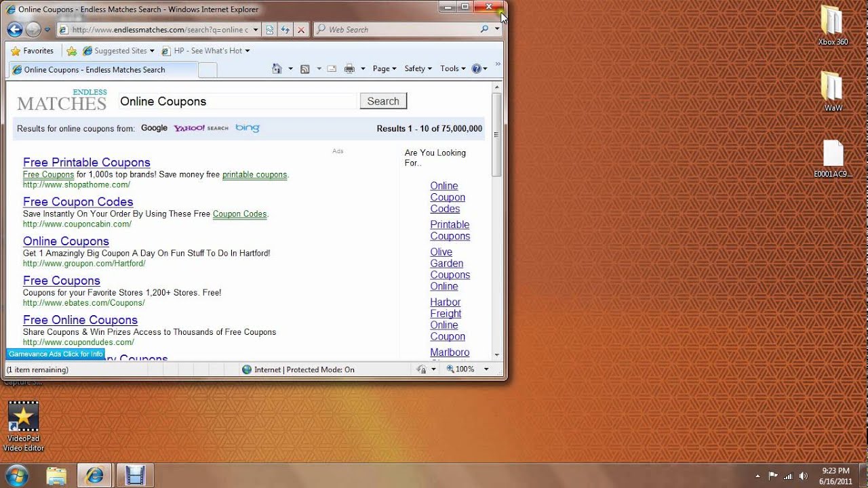This screenshot has height=488, width=868.
Task: Open the Online Coupons groupon result
Action: [x=66, y=241]
